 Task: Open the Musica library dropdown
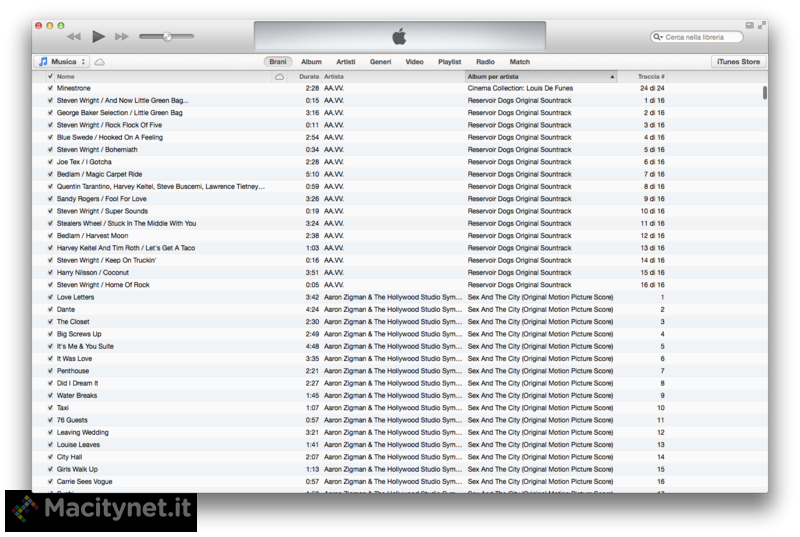(62, 62)
